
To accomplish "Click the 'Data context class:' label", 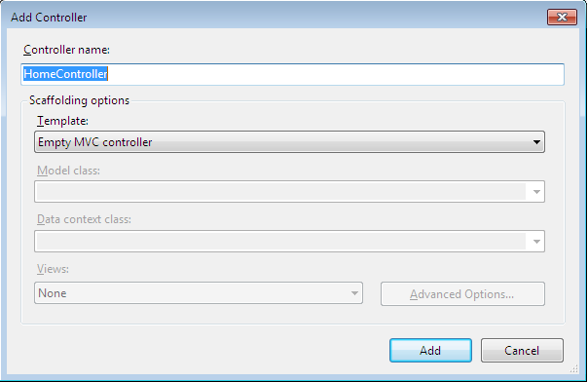I will coord(84,219).
